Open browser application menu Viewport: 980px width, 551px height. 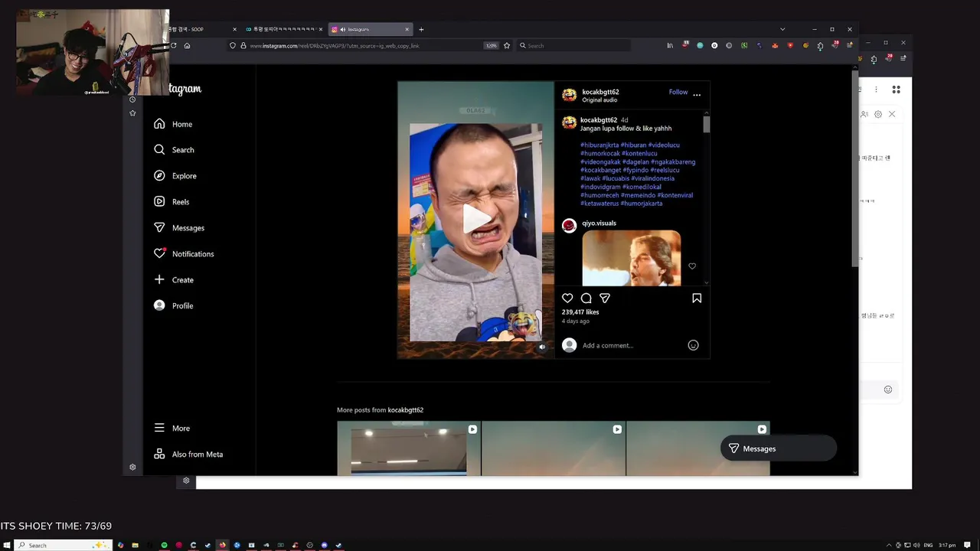pyautogui.click(x=849, y=46)
